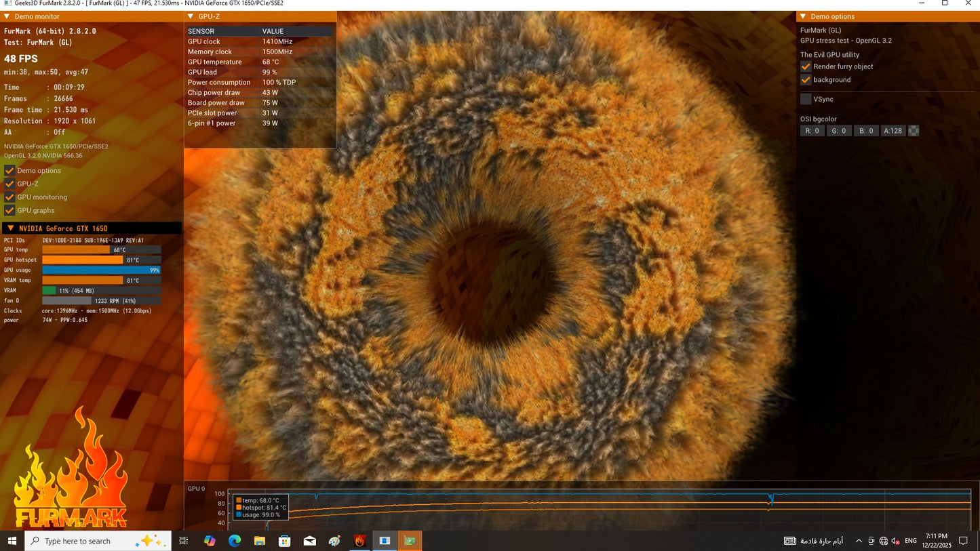Click the VALUE column header
This screenshot has width=980, height=551.
coord(273,31)
